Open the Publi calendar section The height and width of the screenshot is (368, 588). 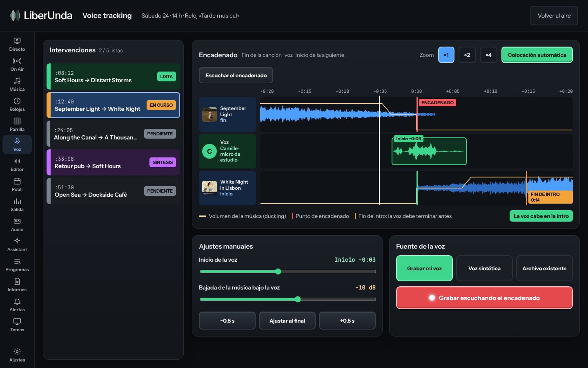(17, 185)
